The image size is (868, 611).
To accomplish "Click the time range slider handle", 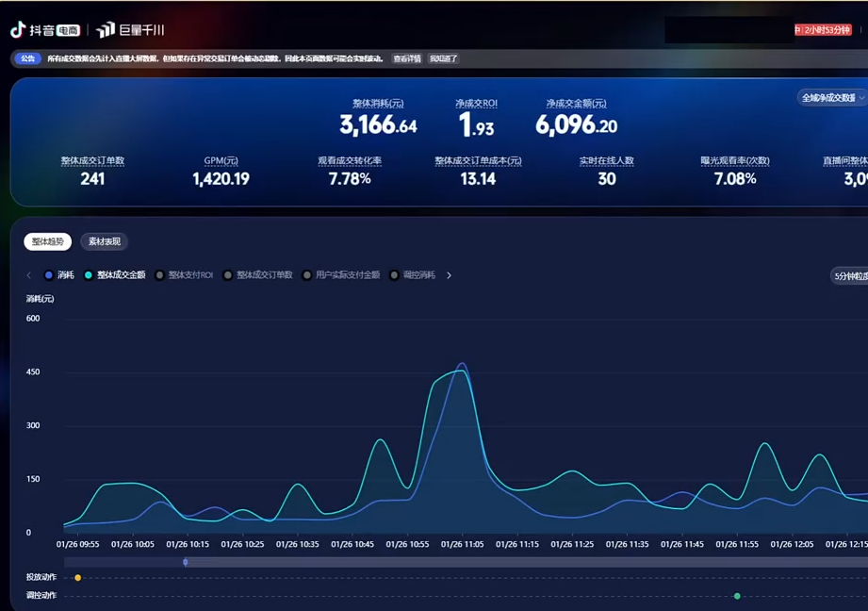I will click(186, 562).
